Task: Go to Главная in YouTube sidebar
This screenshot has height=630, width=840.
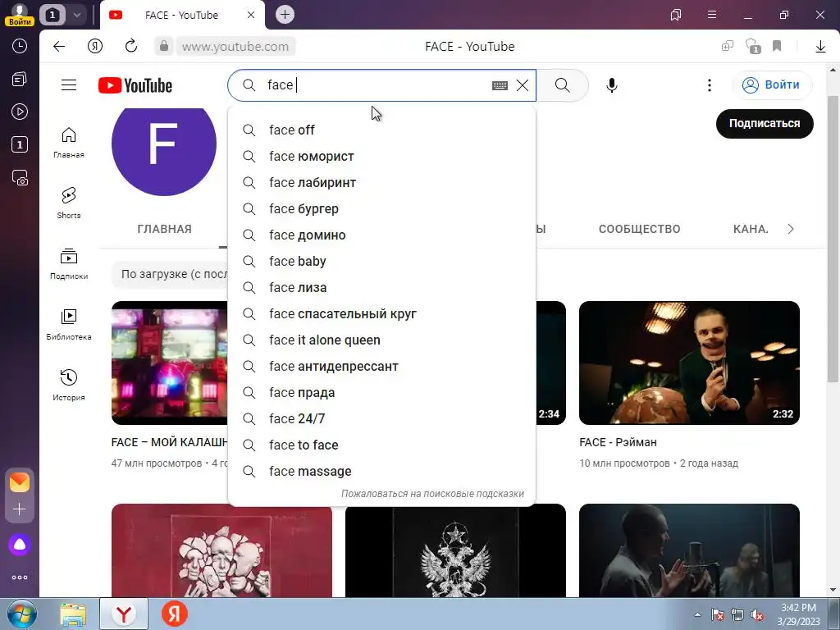Action: [69, 143]
